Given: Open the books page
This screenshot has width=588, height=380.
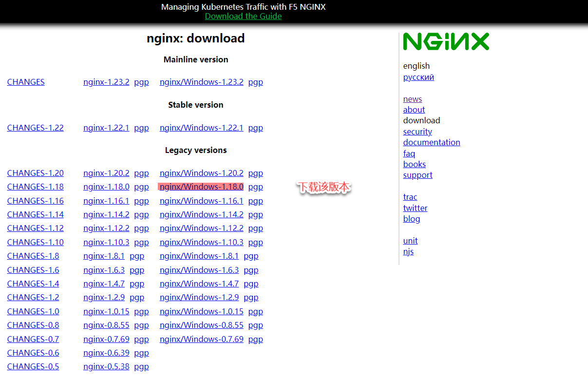Looking at the screenshot, I should coord(415,164).
